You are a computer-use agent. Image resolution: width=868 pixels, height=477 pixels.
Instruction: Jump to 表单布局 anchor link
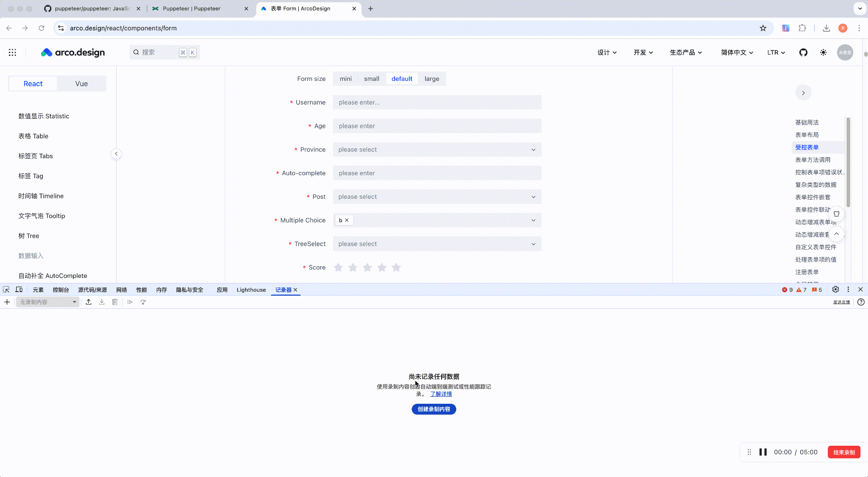coord(807,135)
